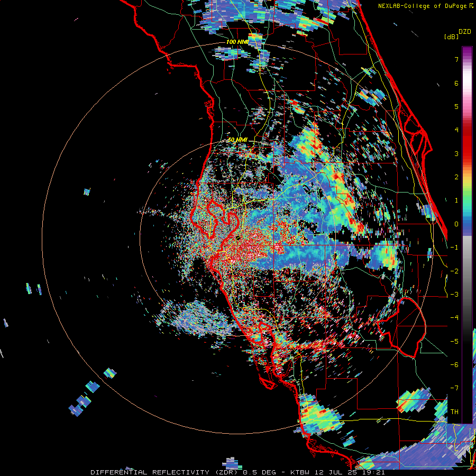Click the Differential Reflectivity title at the bottom
Screen dimensions: 476x476
tap(237, 472)
